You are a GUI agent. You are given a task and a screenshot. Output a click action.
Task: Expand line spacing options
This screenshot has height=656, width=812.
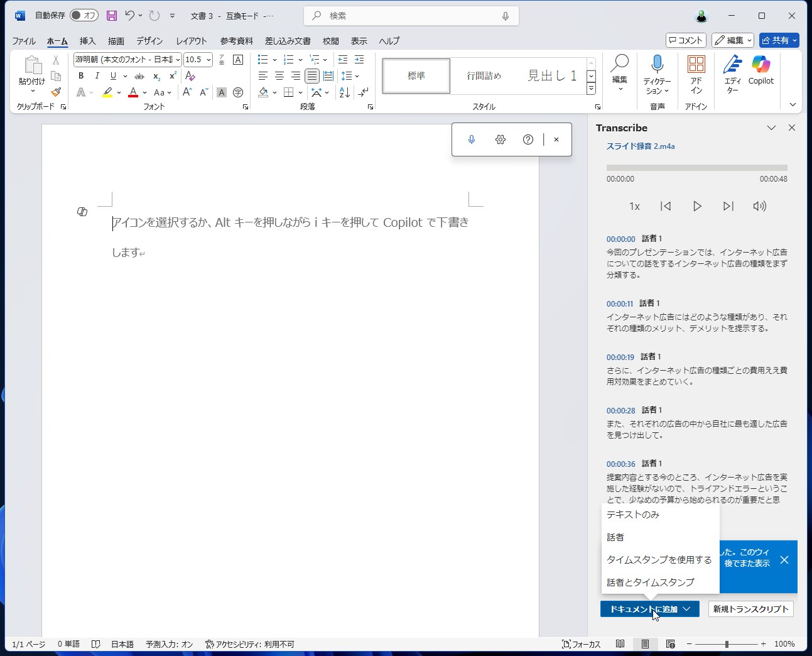357,76
